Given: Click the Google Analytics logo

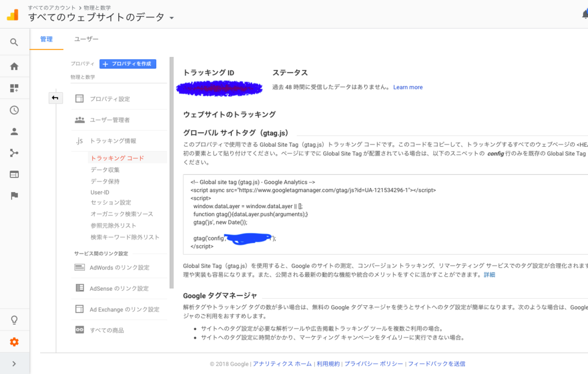Looking at the screenshot, I should pos(13,14).
